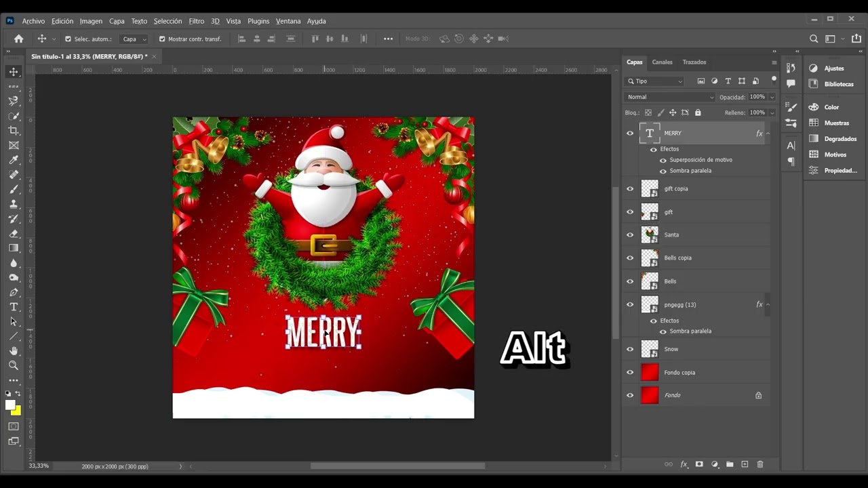Viewport: 868px width, 488px height.
Task: Select the Clone Stamp tool
Action: (14, 204)
